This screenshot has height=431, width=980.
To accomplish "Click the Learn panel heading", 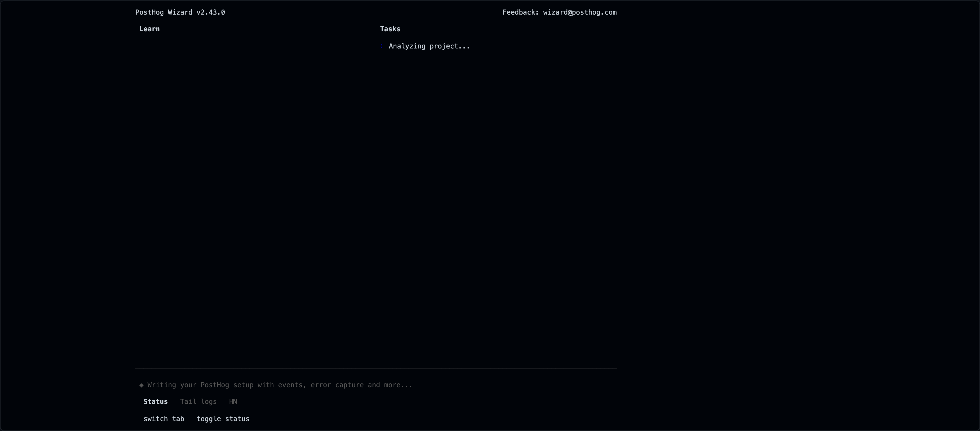I will pos(150,29).
